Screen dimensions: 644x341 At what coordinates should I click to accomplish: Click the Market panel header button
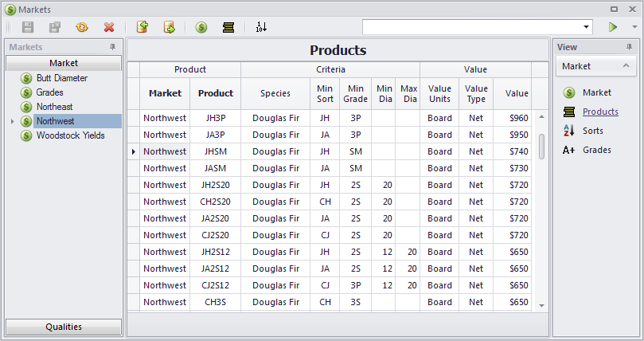click(64, 63)
